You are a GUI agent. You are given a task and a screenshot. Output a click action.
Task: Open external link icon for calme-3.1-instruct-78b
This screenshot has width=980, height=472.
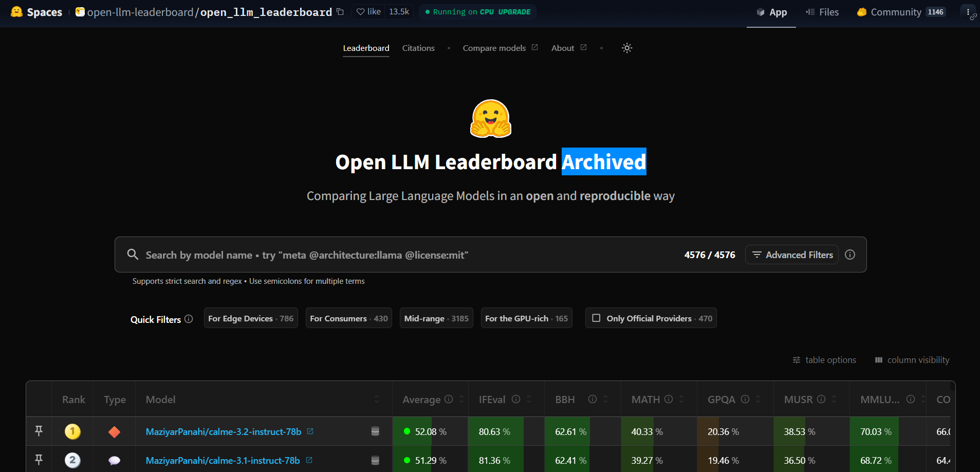tap(309, 460)
